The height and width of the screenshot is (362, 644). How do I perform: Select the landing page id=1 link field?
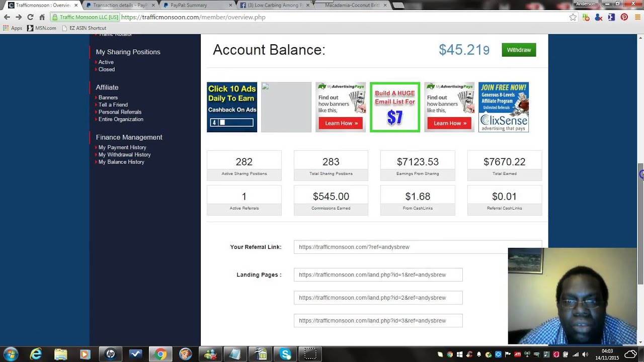coord(378,275)
